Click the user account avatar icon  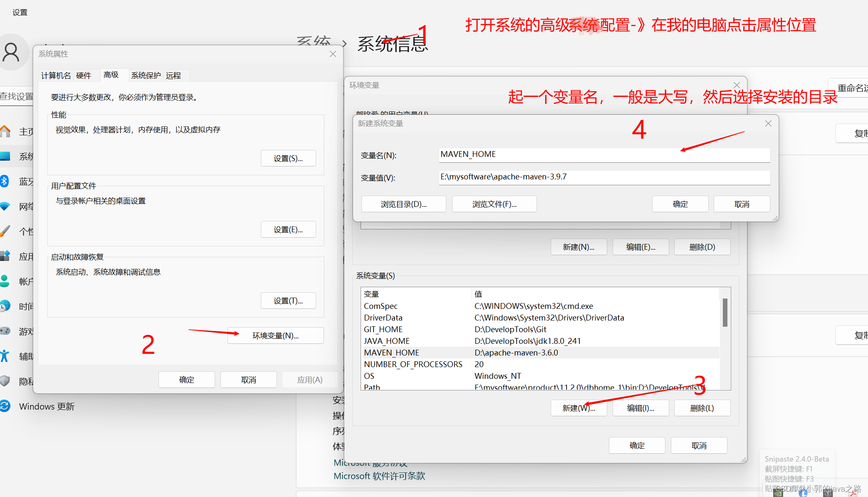click(x=11, y=52)
